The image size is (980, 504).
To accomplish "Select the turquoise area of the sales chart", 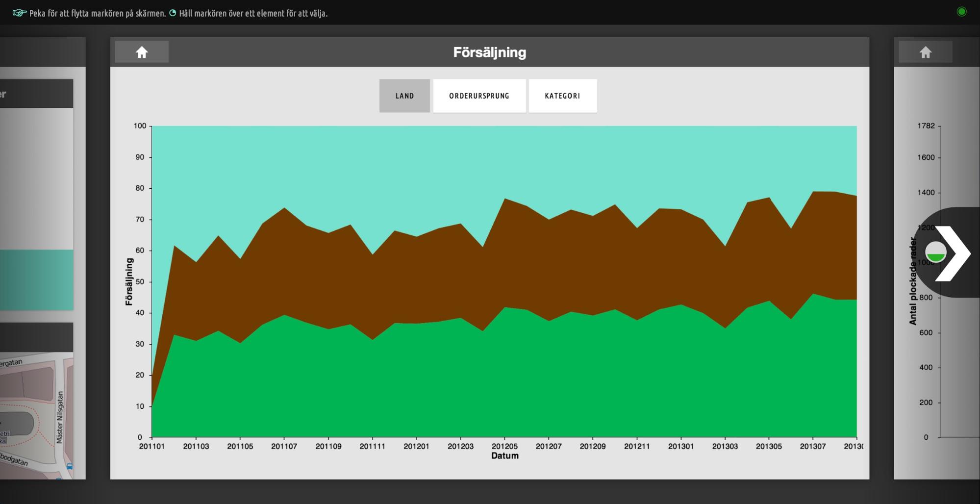I will [x=490, y=162].
